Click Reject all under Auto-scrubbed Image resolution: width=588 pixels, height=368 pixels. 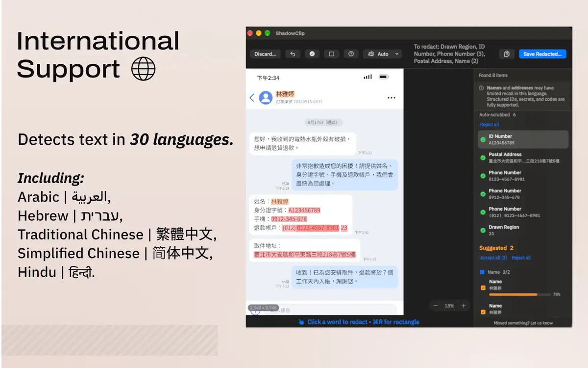[489, 125]
